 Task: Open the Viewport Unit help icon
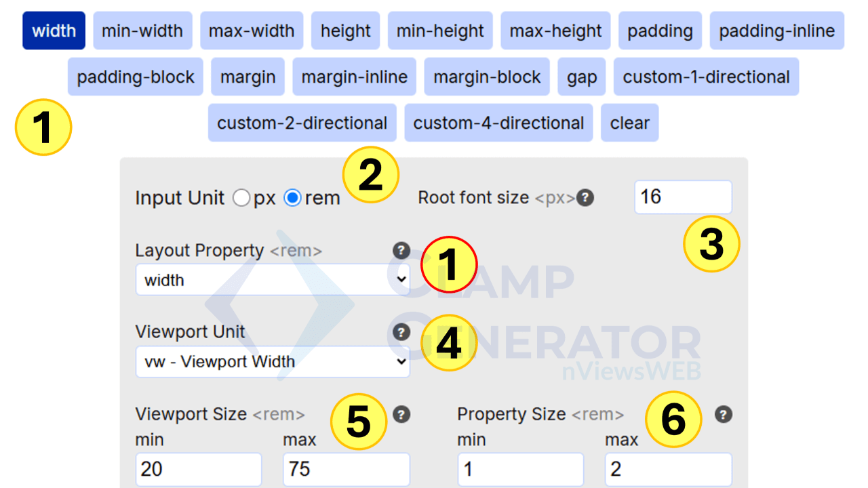[x=401, y=332]
